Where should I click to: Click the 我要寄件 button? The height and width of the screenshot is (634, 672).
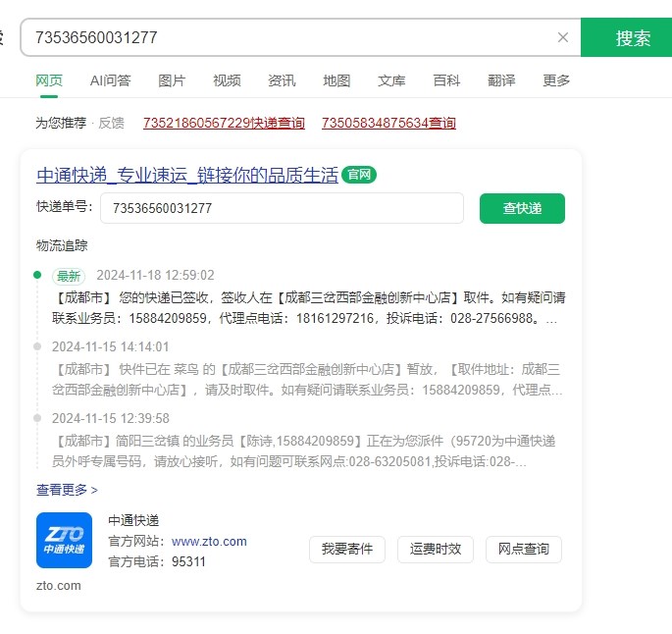tap(347, 550)
